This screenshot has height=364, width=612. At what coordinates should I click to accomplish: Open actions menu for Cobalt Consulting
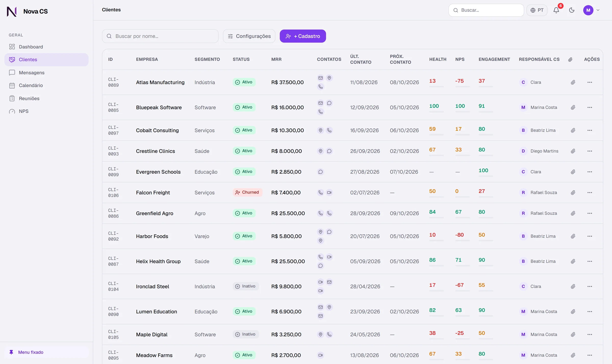[590, 130]
